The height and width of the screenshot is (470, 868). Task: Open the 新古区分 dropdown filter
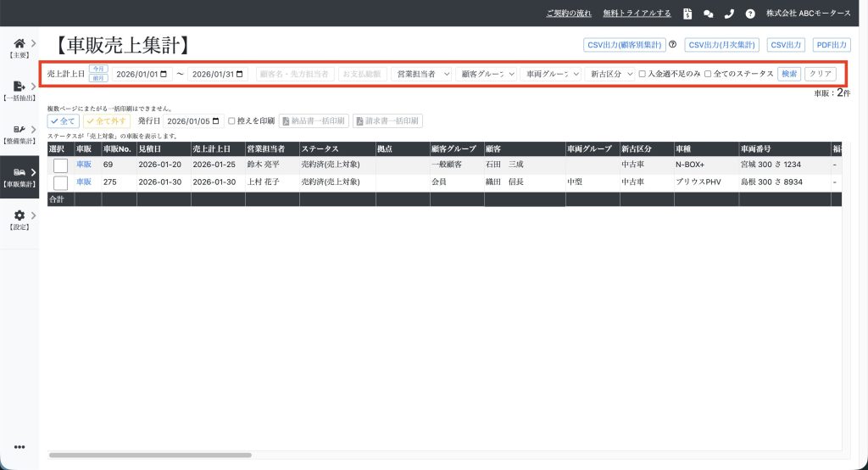coord(610,74)
